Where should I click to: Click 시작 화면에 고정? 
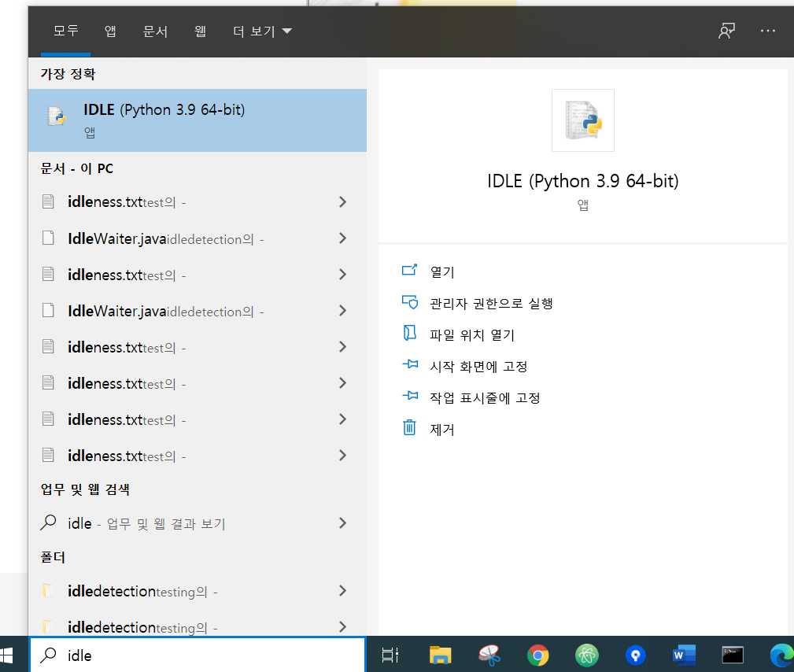click(x=478, y=367)
